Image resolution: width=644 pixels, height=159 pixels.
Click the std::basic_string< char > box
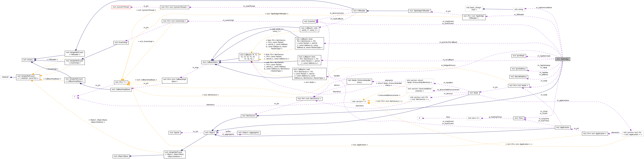pyautogui.click(x=474, y=9)
